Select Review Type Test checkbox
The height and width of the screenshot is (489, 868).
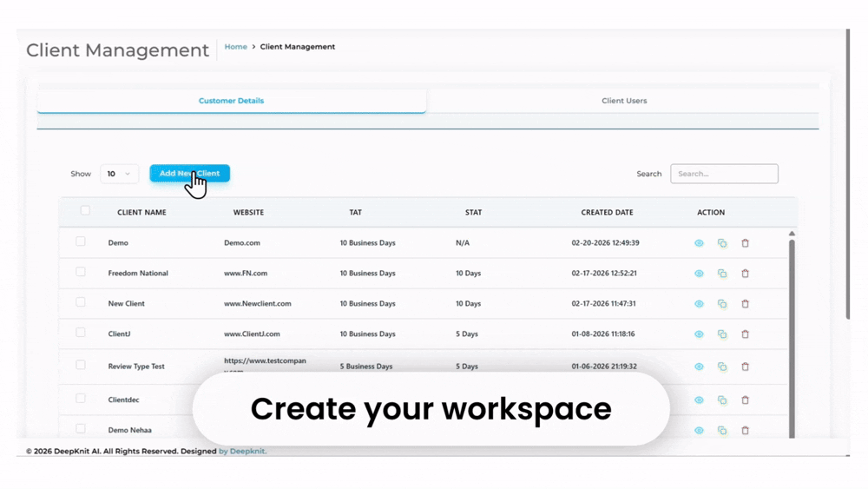80,365
